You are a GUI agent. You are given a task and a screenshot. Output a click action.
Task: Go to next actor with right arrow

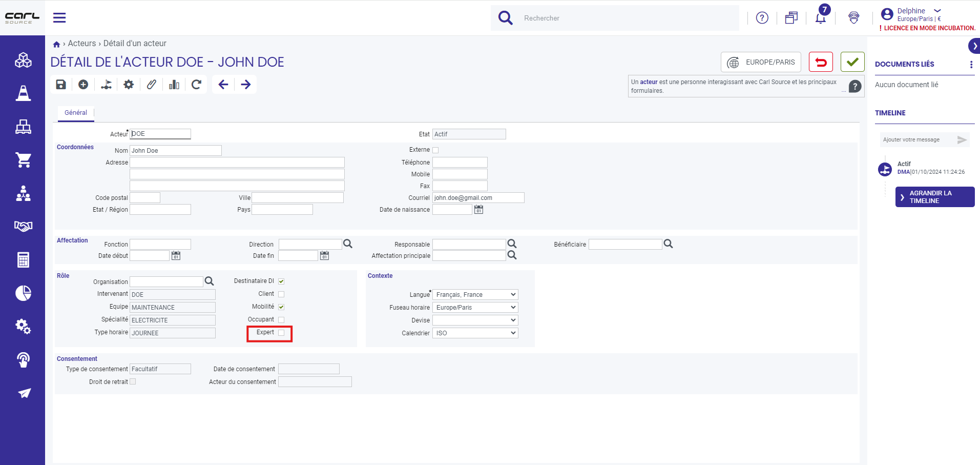[x=246, y=85]
